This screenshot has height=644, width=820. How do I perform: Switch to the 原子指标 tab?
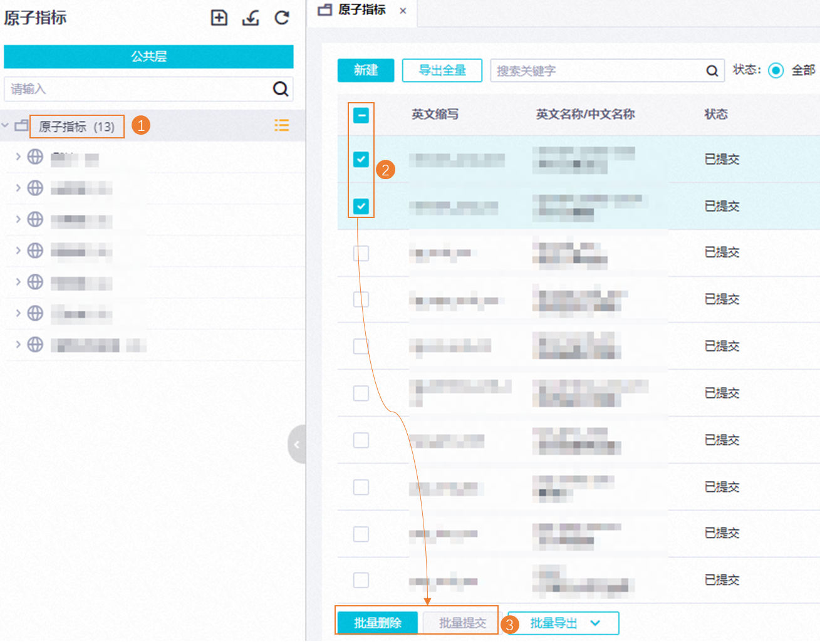361,10
